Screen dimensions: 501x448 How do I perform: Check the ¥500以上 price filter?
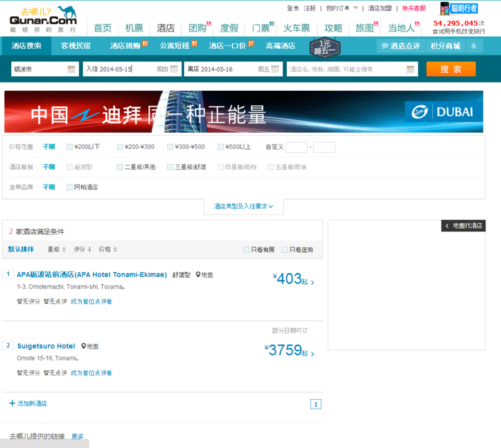220,147
